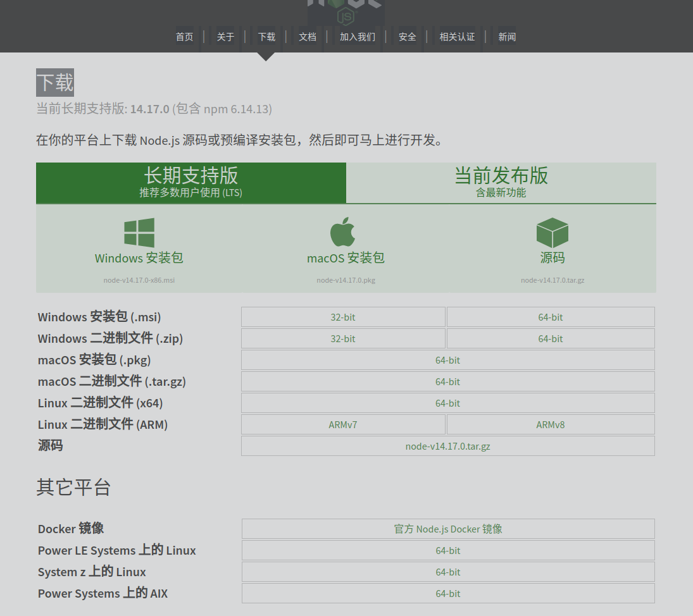Download the ARMv8 Linux binary

tap(550, 424)
